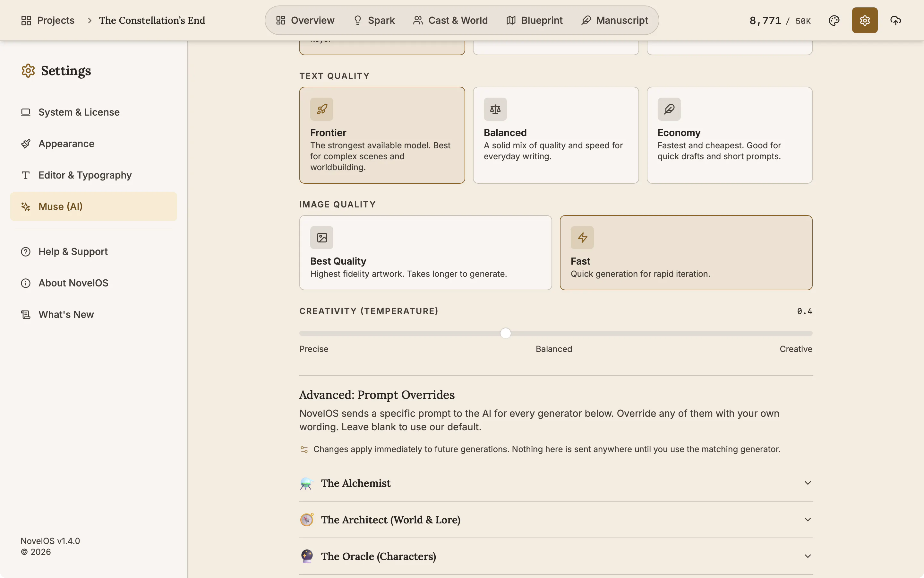Click the creativity temperature slider handle
924x578 pixels.
[x=505, y=333]
